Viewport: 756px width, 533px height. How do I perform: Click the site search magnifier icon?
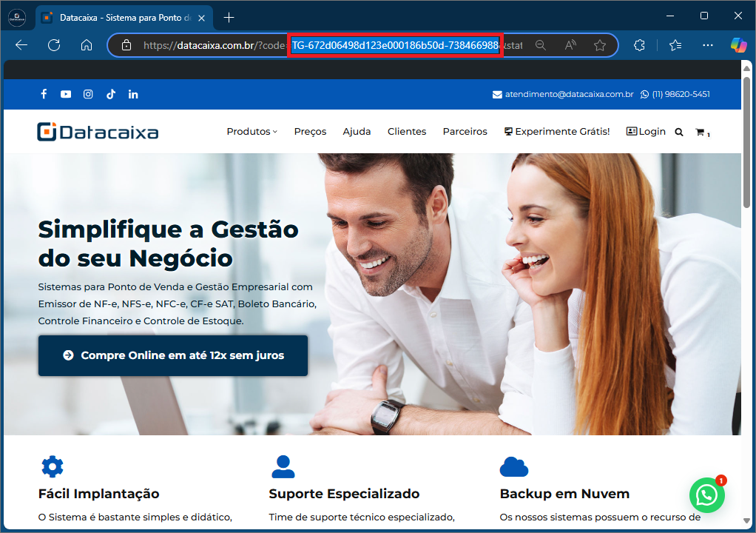(679, 132)
